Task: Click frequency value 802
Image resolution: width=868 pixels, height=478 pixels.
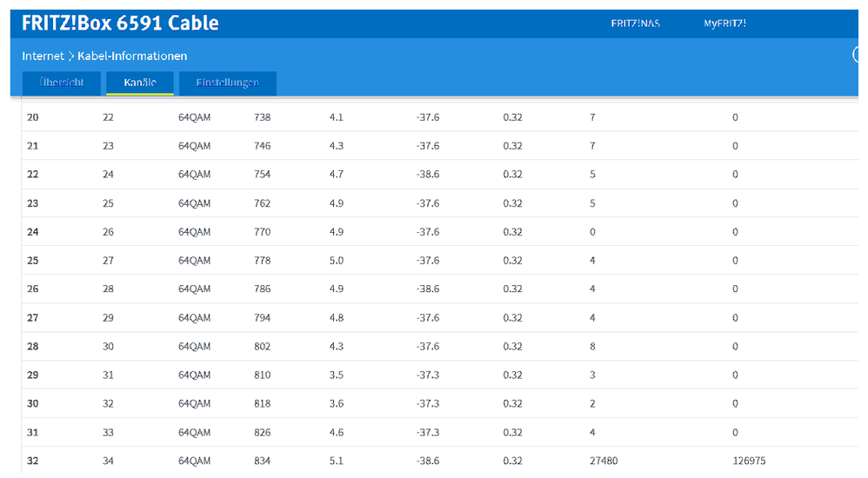Action: click(263, 346)
